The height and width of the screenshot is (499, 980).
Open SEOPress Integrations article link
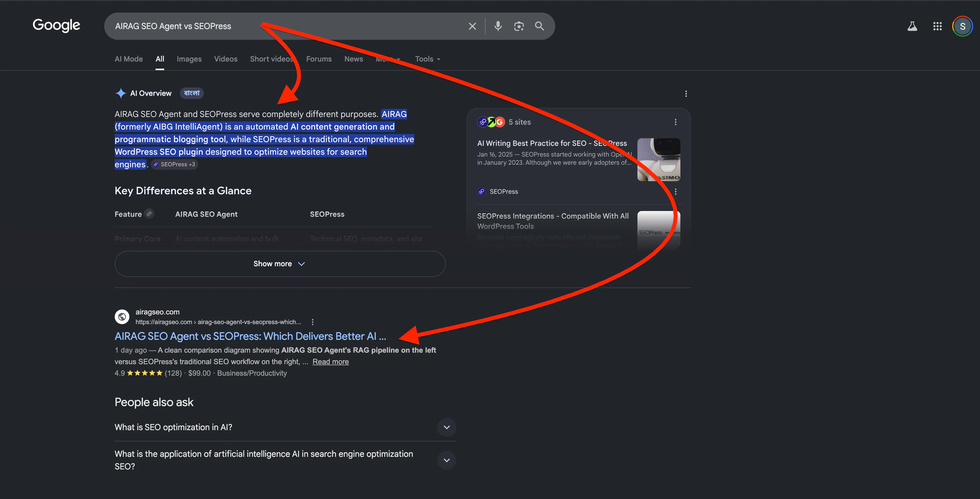553,221
